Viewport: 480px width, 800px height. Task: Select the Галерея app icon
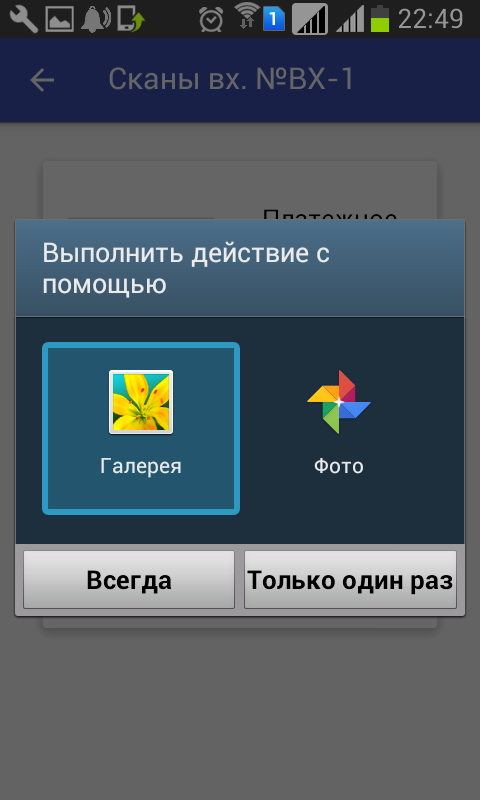click(x=141, y=402)
